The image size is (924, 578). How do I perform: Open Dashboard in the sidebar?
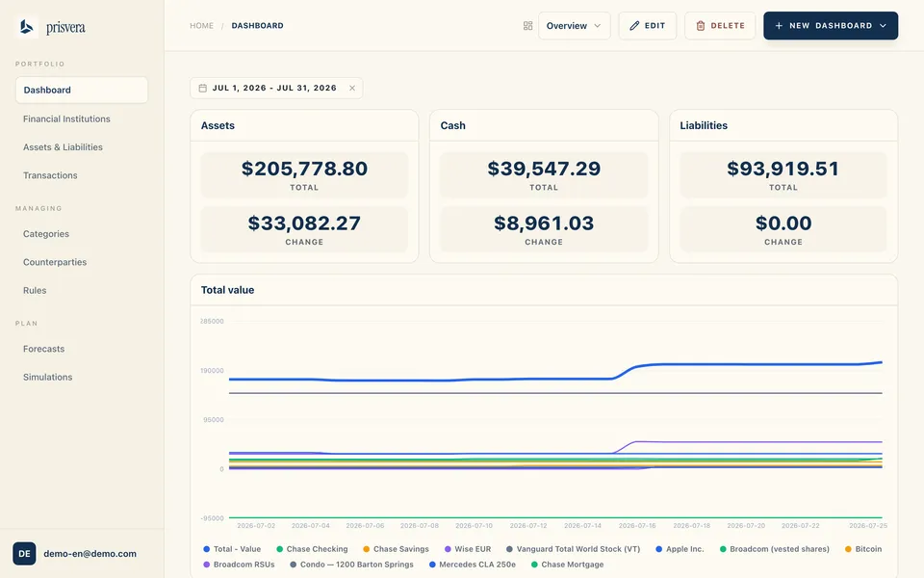tap(81, 90)
